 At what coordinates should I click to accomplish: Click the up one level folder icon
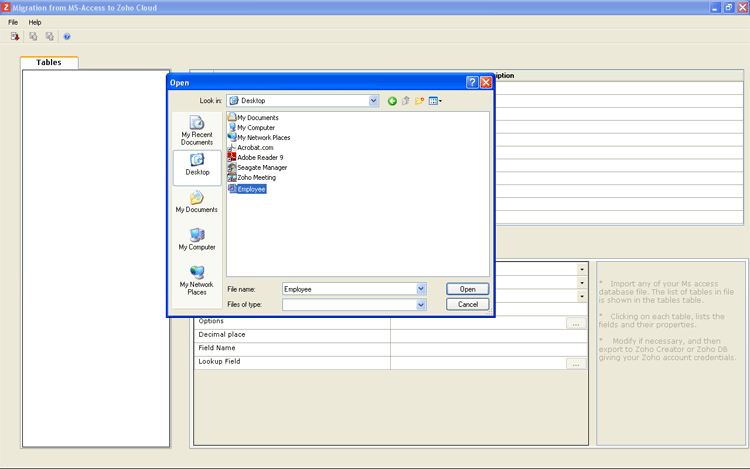click(406, 101)
